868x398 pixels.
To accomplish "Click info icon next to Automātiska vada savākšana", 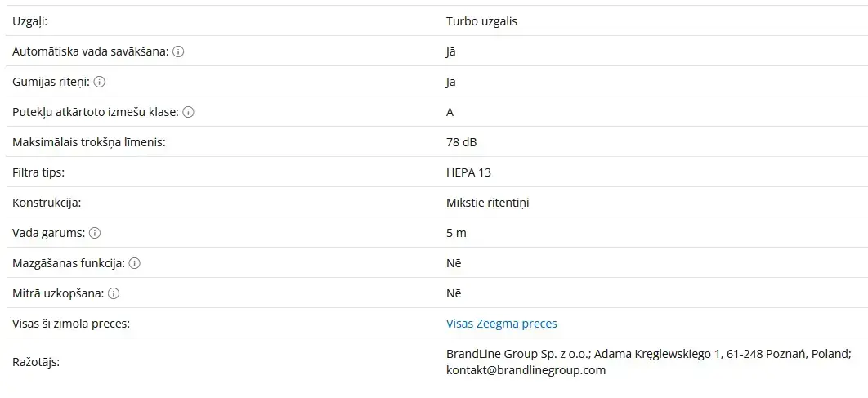I will point(178,51).
